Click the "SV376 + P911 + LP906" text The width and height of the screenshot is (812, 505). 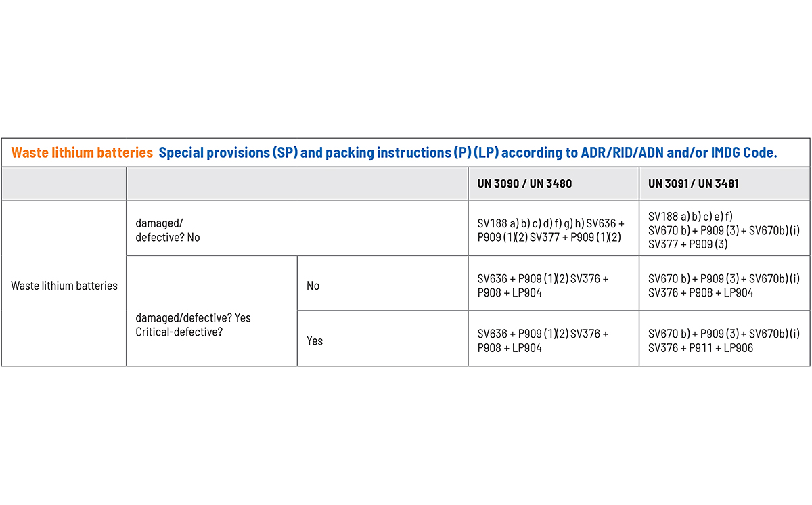[x=700, y=348]
